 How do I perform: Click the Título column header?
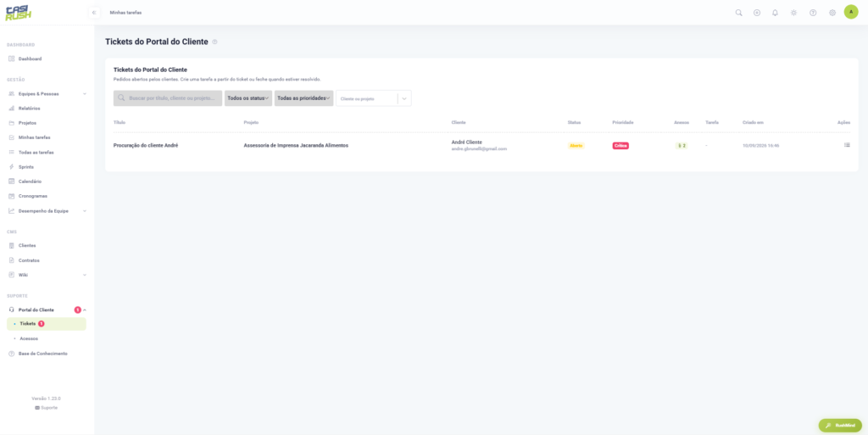coord(120,122)
